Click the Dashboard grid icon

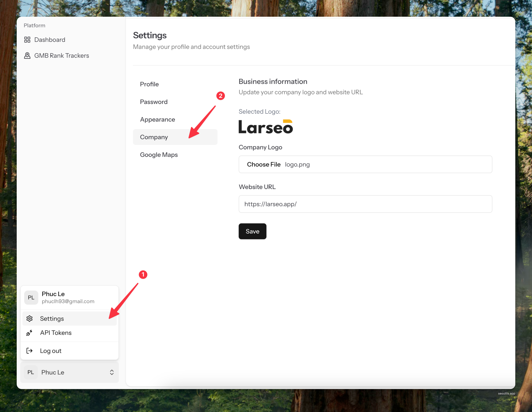click(x=27, y=40)
